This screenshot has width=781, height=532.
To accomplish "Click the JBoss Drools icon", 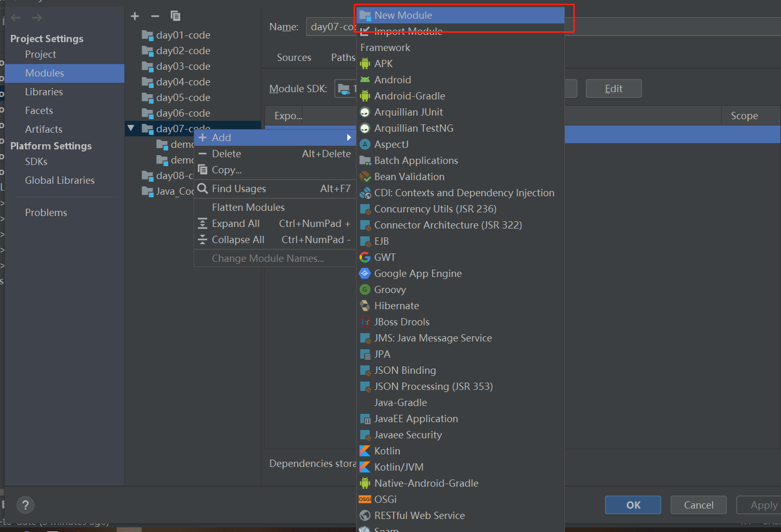I will click(365, 322).
